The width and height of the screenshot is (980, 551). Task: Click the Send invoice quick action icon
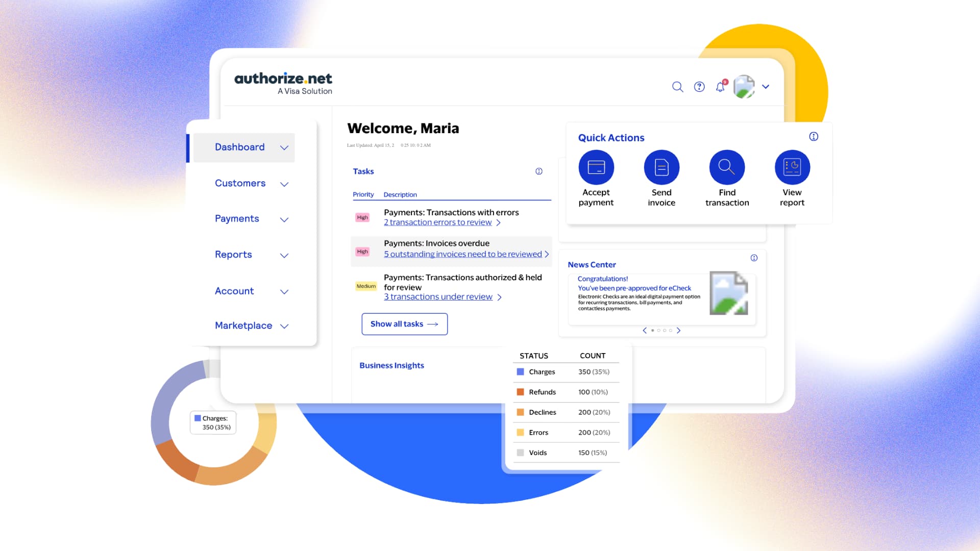tap(661, 167)
